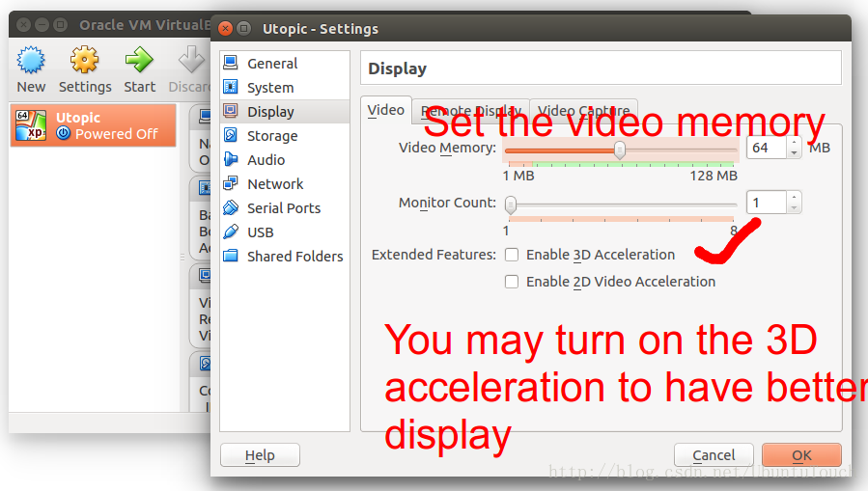Viewport: 868px width, 491px height.
Task: Click the Network icon in sidebar
Action: (231, 183)
